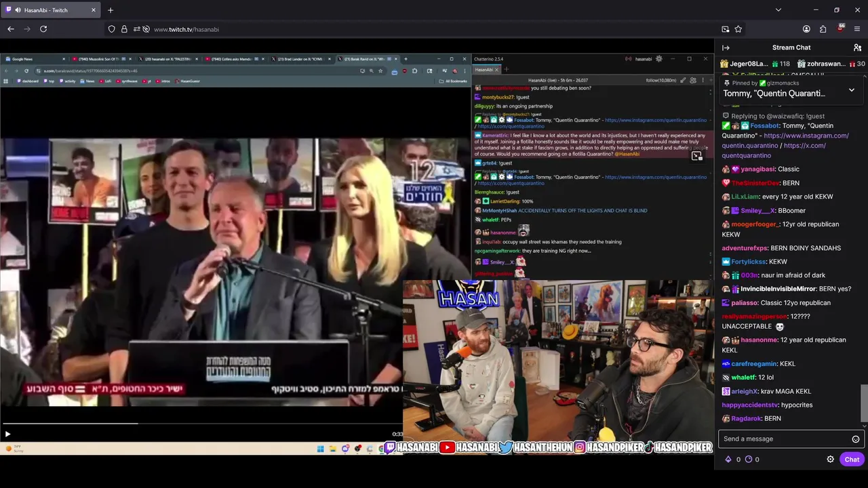This screenshot has width=868, height=488.
Task: Click Fossabot username in chat
Action: click(764, 125)
